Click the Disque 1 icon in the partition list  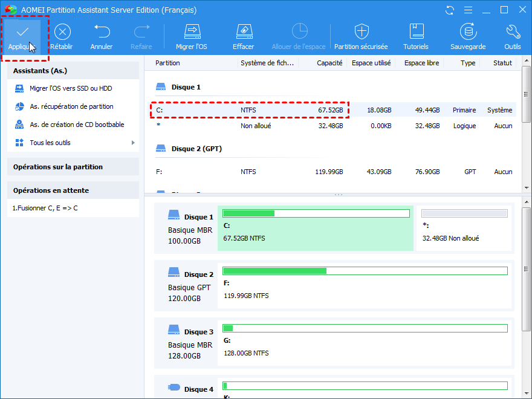[x=161, y=87]
